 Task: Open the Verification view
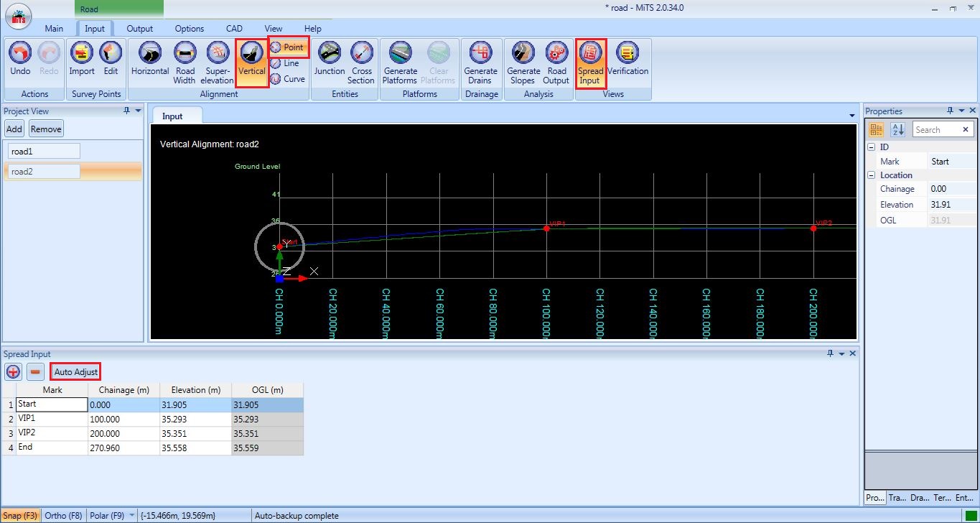(x=627, y=55)
